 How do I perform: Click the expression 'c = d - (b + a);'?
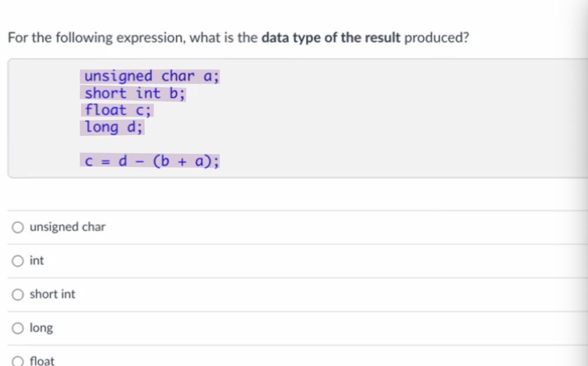tap(150, 161)
